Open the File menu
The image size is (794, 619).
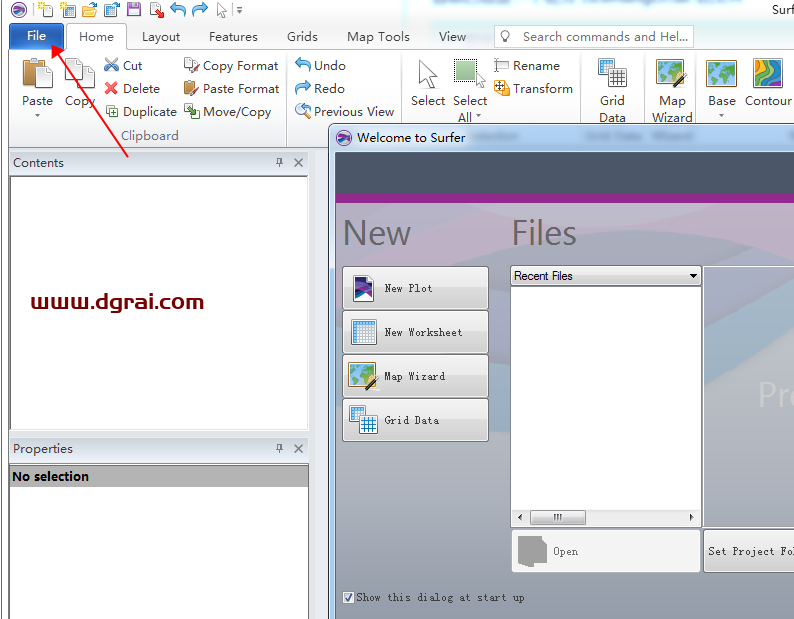pyautogui.click(x=36, y=36)
